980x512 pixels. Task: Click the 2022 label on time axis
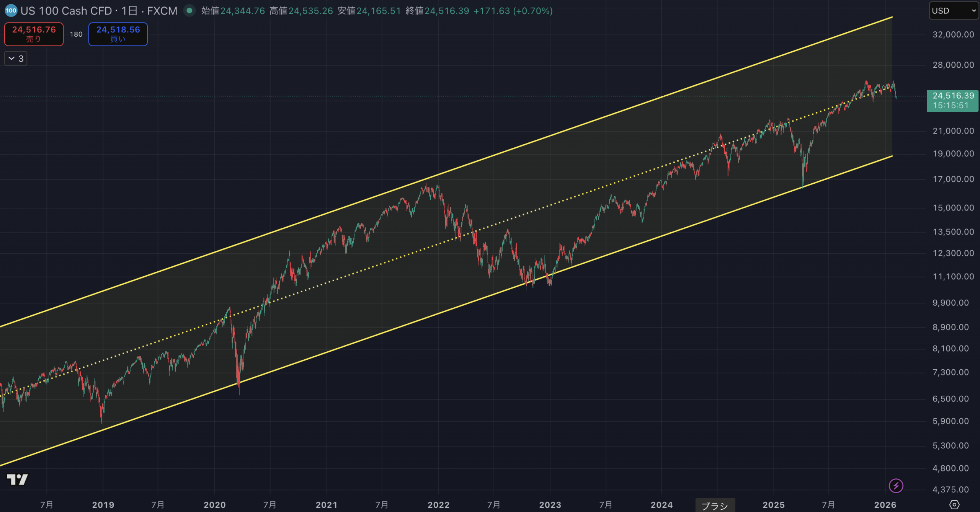[438, 505]
